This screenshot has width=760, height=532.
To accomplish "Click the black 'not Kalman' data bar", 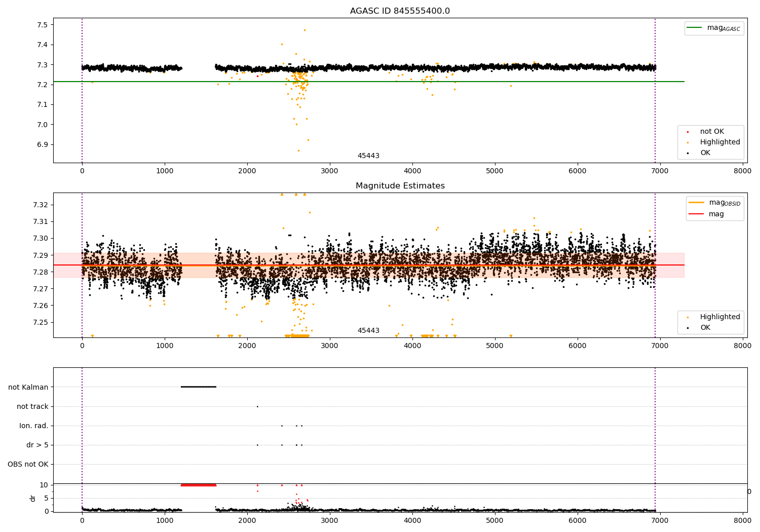I will point(199,387).
